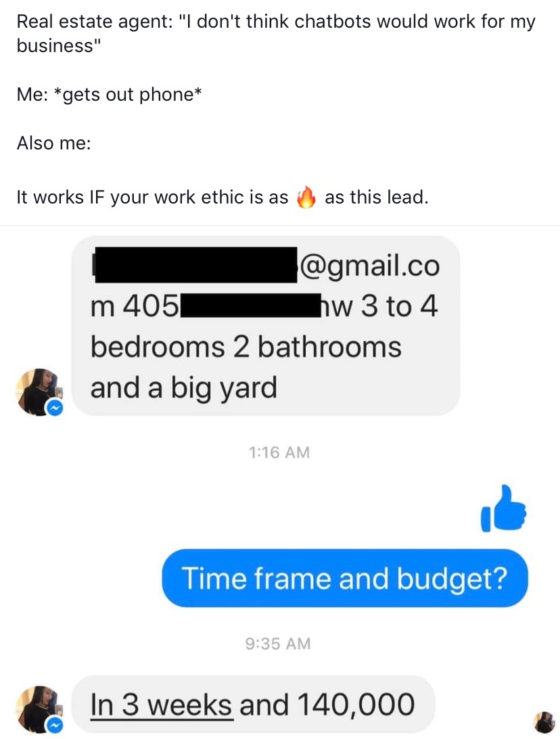Image resolution: width=560 pixels, height=739 pixels.
Task: Click the "@gmail.co" email text
Action: [x=369, y=266]
